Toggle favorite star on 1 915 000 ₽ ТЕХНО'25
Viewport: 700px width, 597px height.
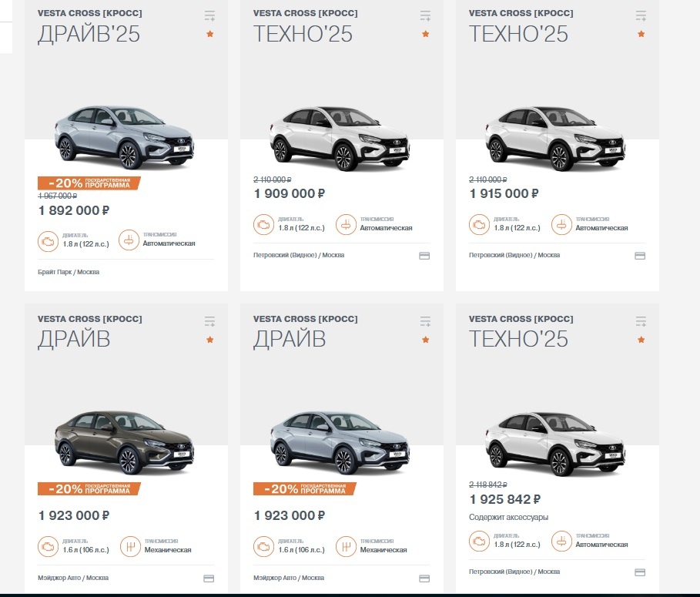(x=641, y=34)
